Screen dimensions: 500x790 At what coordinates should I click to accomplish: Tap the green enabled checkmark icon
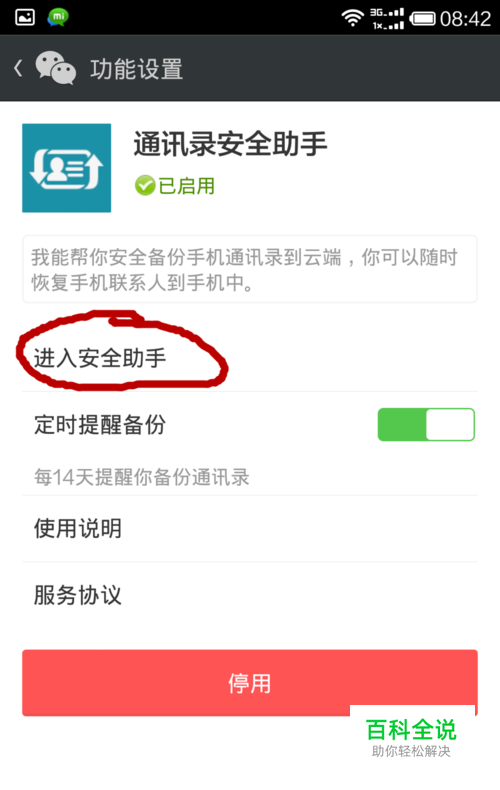tap(145, 185)
